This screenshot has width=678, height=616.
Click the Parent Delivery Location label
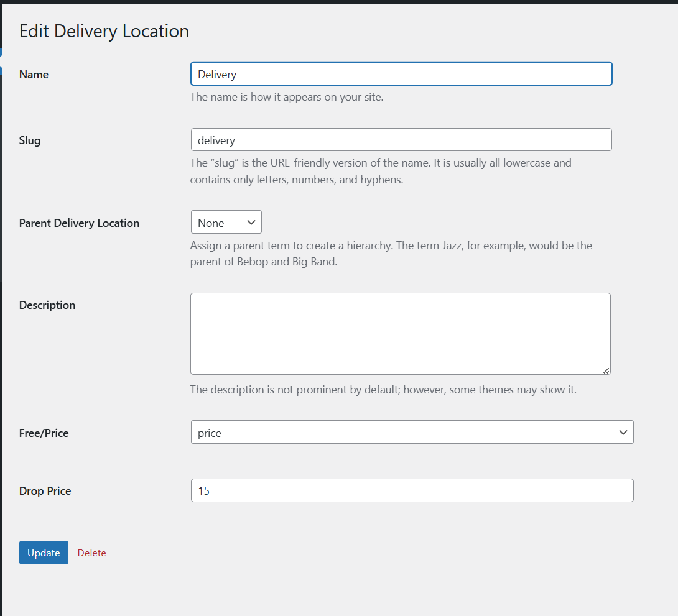pyautogui.click(x=79, y=223)
